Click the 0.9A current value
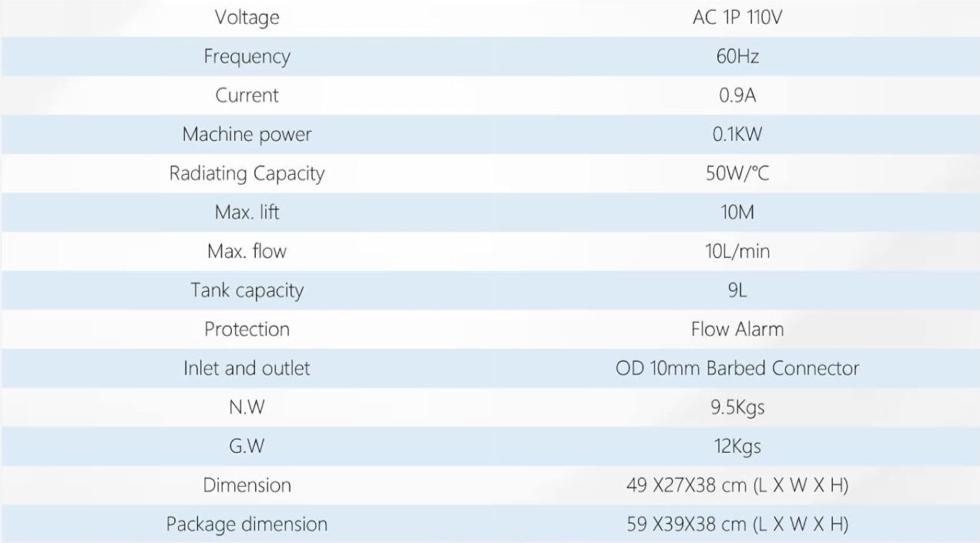This screenshot has height=543, width=980. (x=737, y=96)
